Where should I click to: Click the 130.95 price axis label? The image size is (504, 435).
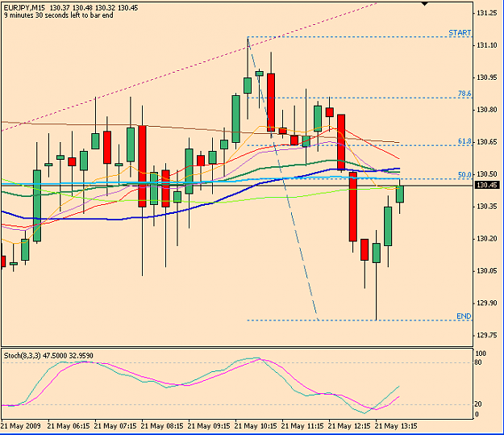[486, 77]
